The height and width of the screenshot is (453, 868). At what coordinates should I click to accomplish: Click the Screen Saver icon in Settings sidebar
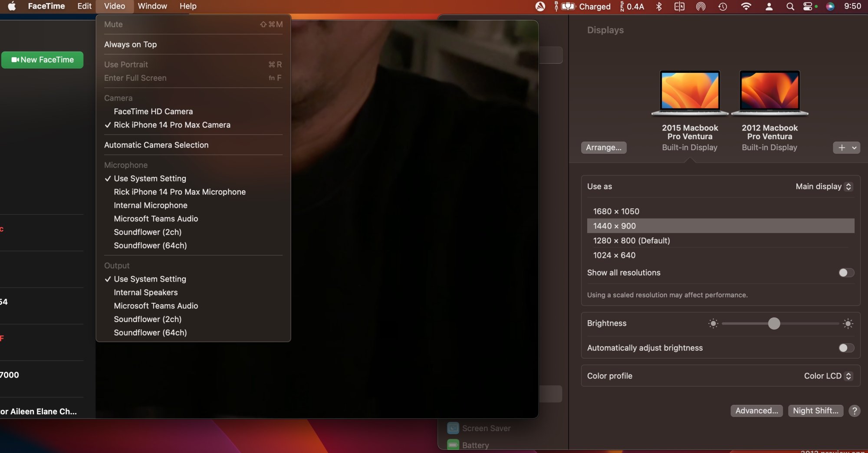(453, 428)
